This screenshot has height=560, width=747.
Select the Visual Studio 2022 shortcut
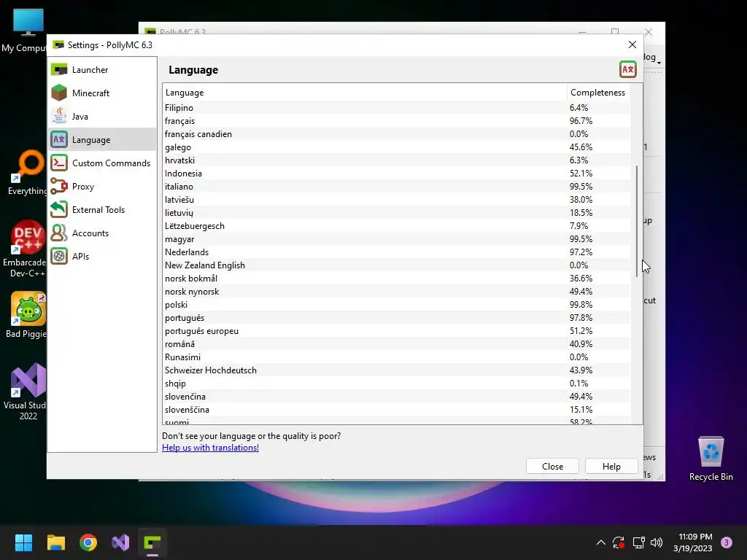coord(26,392)
